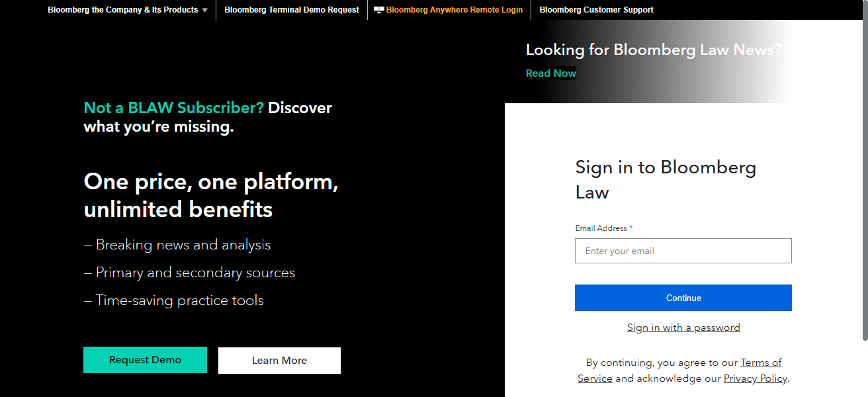Image resolution: width=868 pixels, height=397 pixels.
Task: Open Bloomberg Anywhere Remote Login
Action: tap(455, 10)
